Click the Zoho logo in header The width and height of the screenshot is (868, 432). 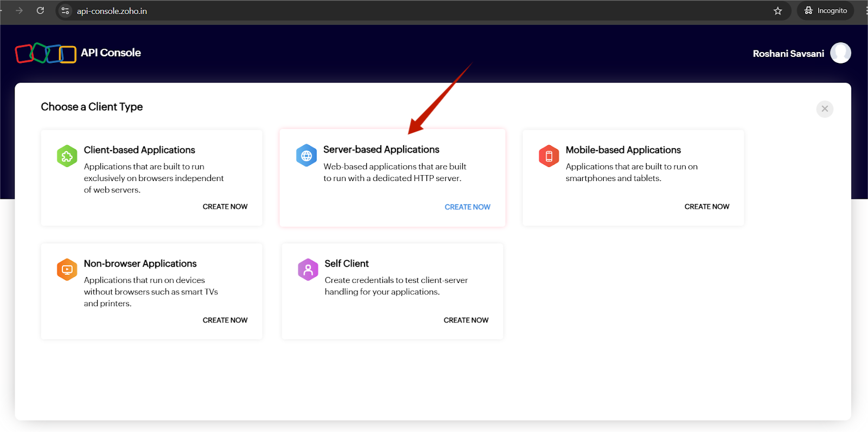(46, 53)
